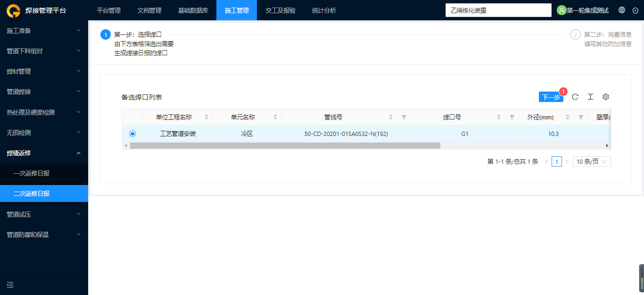Collapse 焊缝返修 sidebar menu
This screenshot has height=295, width=644.
point(44,153)
